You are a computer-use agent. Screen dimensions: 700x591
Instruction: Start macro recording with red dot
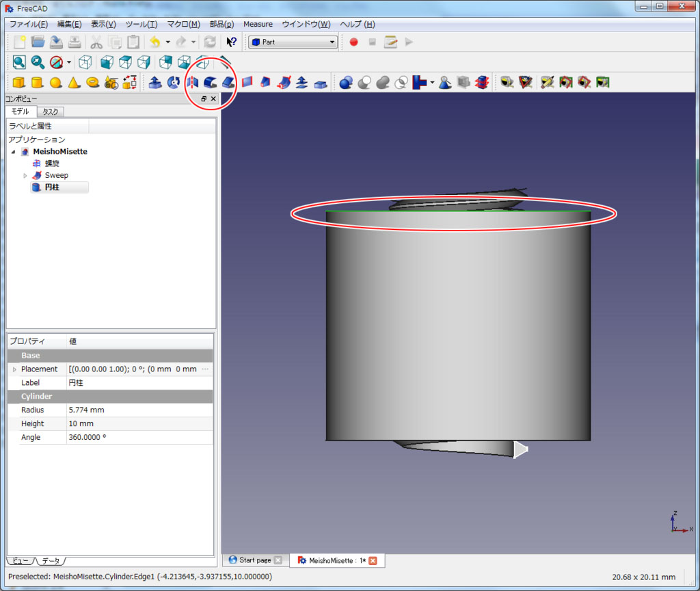353,42
